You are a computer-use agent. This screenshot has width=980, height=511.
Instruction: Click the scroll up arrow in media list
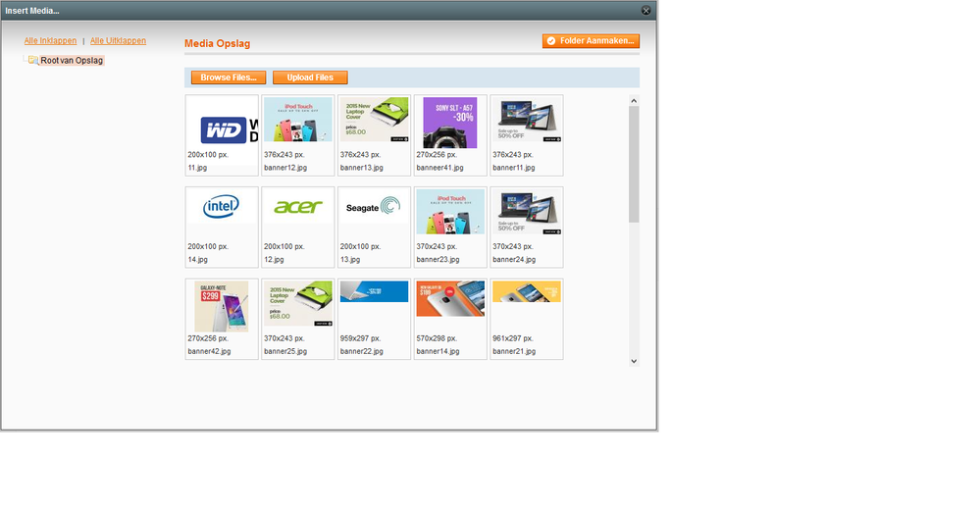click(634, 100)
